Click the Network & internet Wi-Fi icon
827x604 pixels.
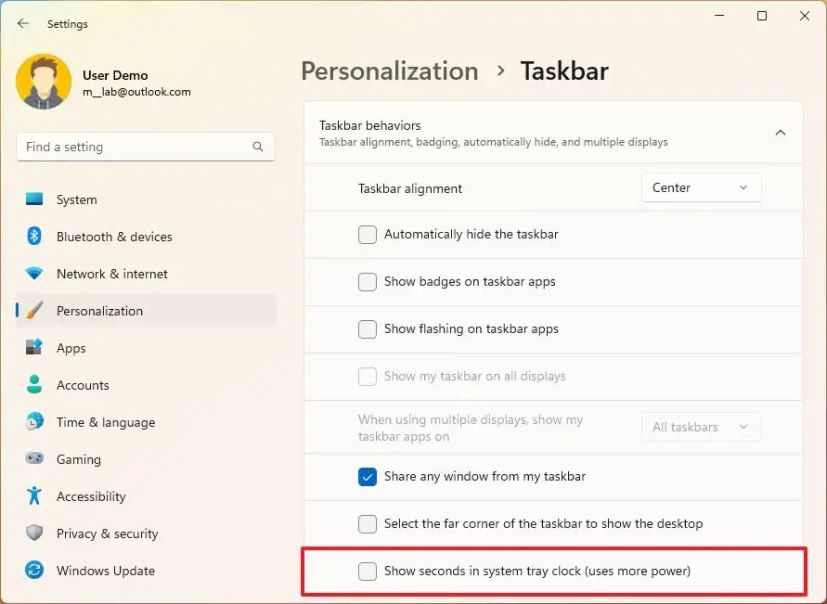[x=35, y=274]
